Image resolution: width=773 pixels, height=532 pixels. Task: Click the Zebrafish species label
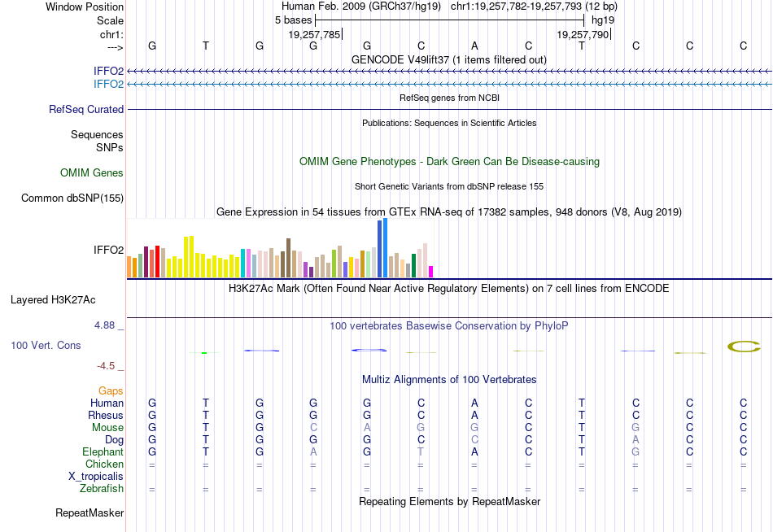tap(102, 489)
